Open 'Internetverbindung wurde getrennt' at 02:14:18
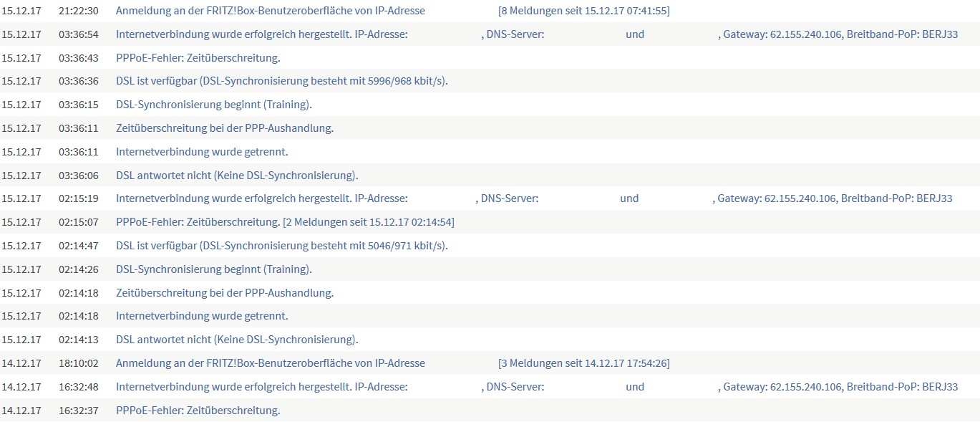The image size is (980, 422). click(x=202, y=316)
